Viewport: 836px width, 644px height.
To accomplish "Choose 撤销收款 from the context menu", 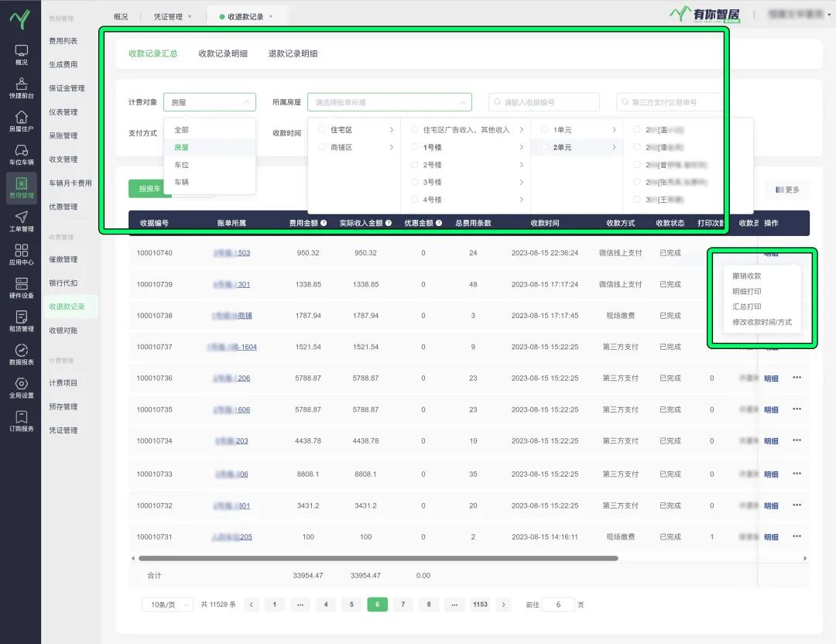I will (746, 276).
